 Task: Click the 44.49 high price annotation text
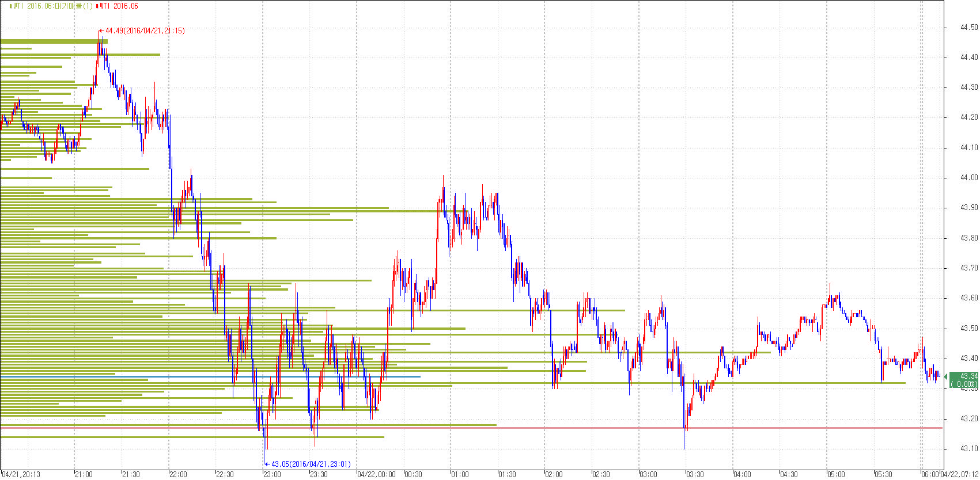pyautogui.click(x=145, y=31)
